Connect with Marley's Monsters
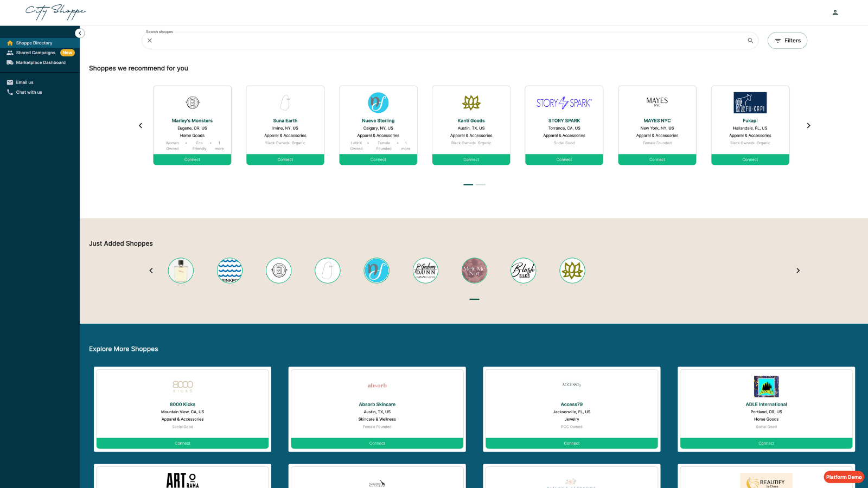The image size is (868, 488). 192,159
